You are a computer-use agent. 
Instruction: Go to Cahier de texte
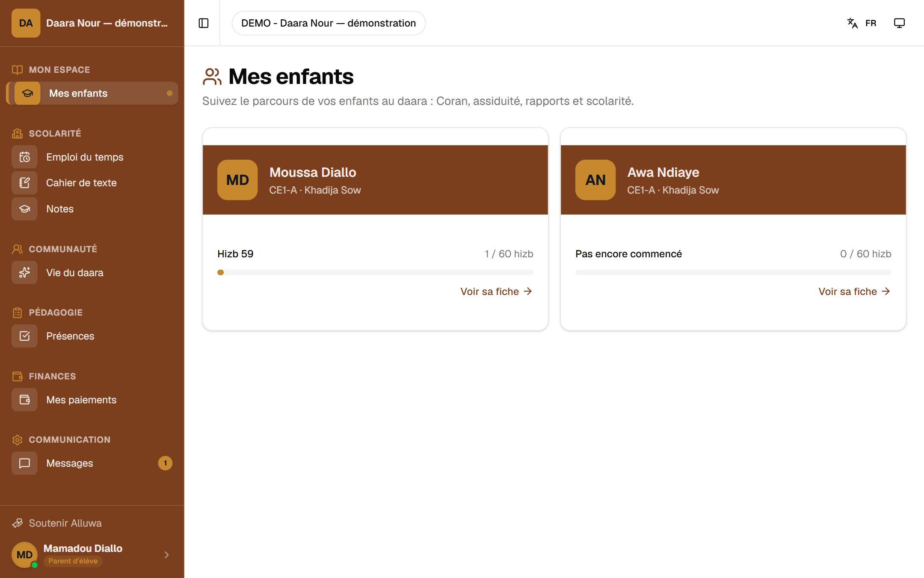(92, 183)
